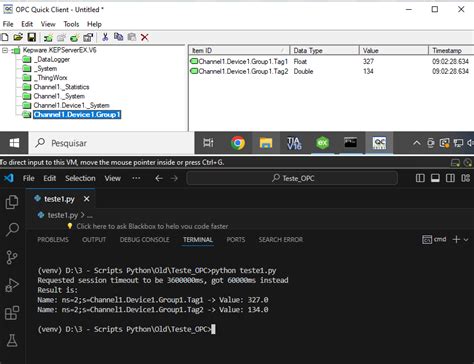Image resolution: width=474 pixels, height=364 pixels.
Task: Open Google Chrome from the taskbar
Action: click(238, 143)
